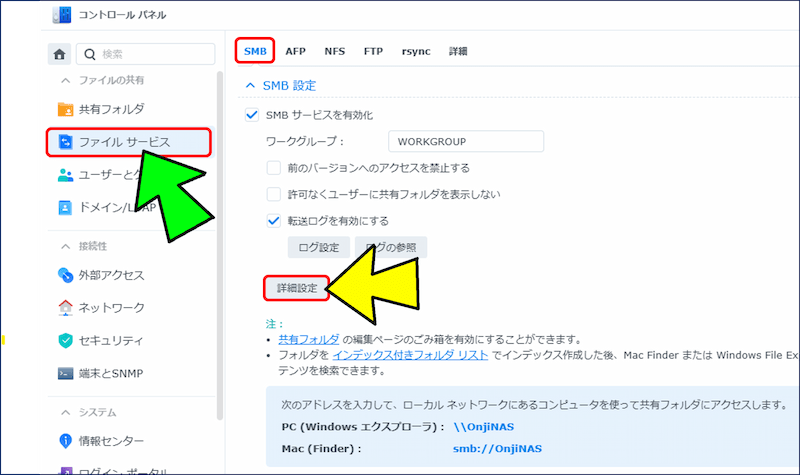Select セキュリティ sidebar entry
Image resolution: width=800 pixels, height=475 pixels.
point(111,340)
